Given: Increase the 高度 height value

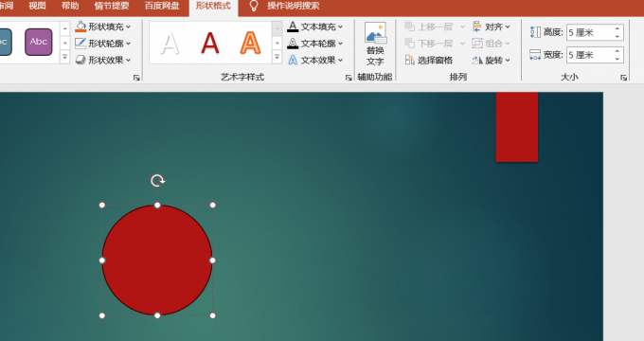Looking at the screenshot, I should point(617,28).
